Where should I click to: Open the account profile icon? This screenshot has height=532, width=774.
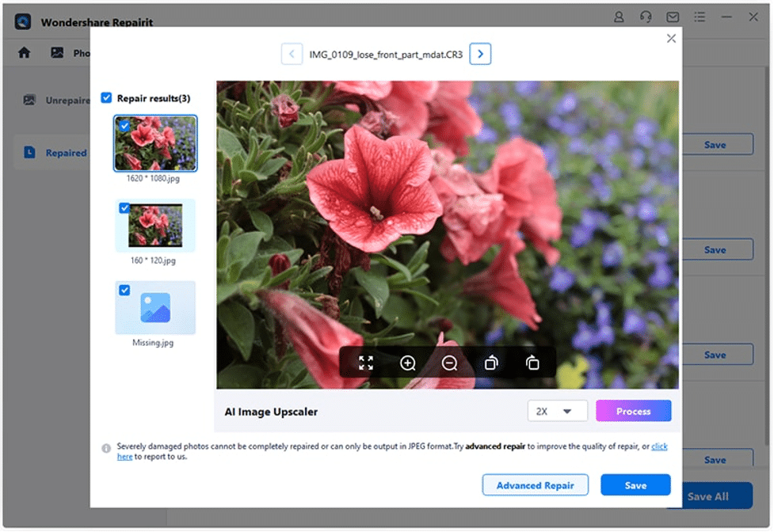619,17
